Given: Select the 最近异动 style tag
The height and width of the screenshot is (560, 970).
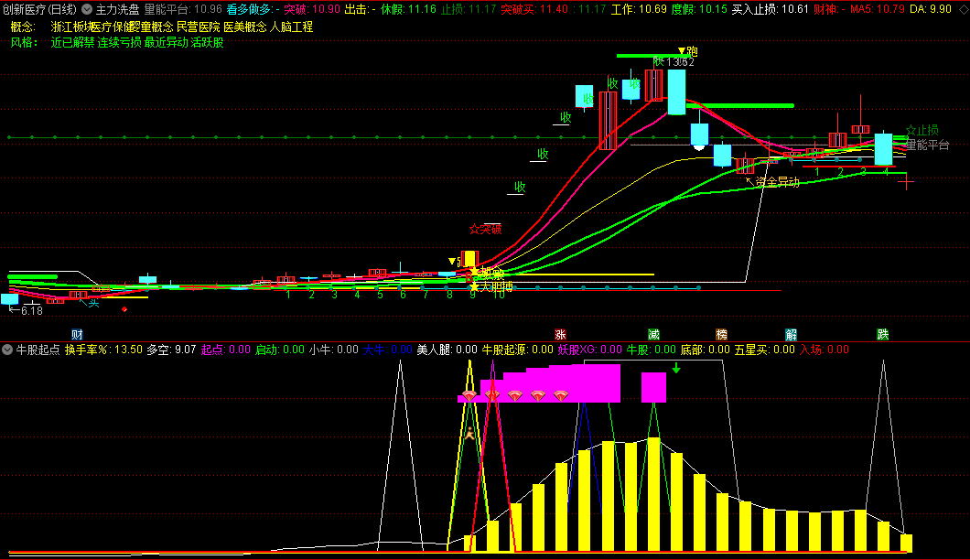Looking at the screenshot, I should coord(166,43).
